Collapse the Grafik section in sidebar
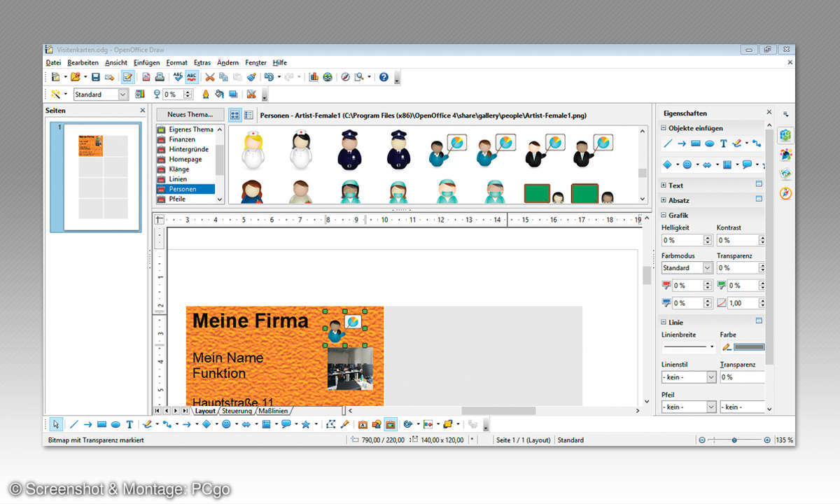Screen dimensions: 840x504 664,216
